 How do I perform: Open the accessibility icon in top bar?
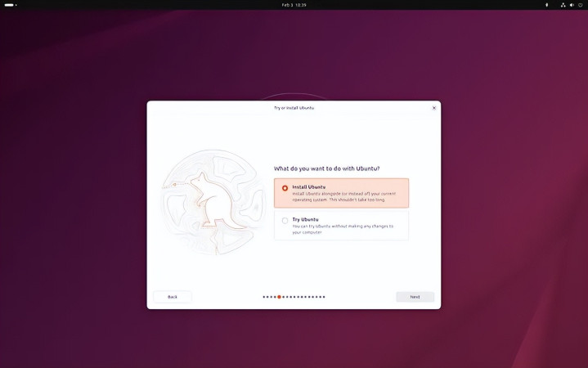(546, 5)
